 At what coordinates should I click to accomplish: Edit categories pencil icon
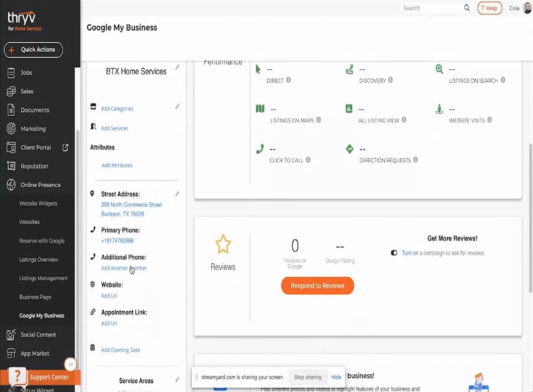coord(177,106)
